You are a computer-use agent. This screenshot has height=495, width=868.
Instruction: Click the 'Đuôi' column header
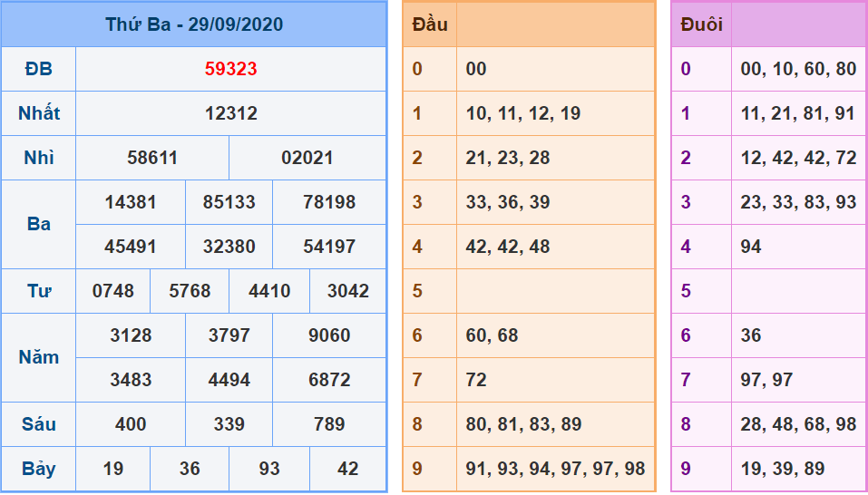pyautogui.click(x=701, y=24)
